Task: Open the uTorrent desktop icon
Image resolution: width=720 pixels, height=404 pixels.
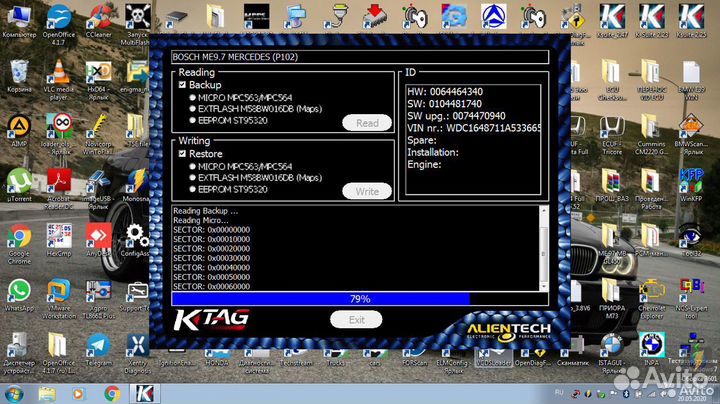Action: [18, 184]
